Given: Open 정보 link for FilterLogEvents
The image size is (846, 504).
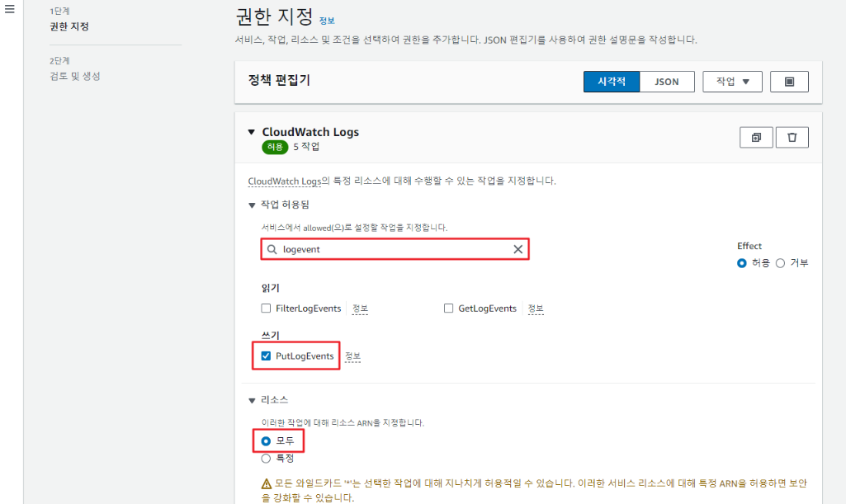Looking at the screenshot, I should click(360, 309).
